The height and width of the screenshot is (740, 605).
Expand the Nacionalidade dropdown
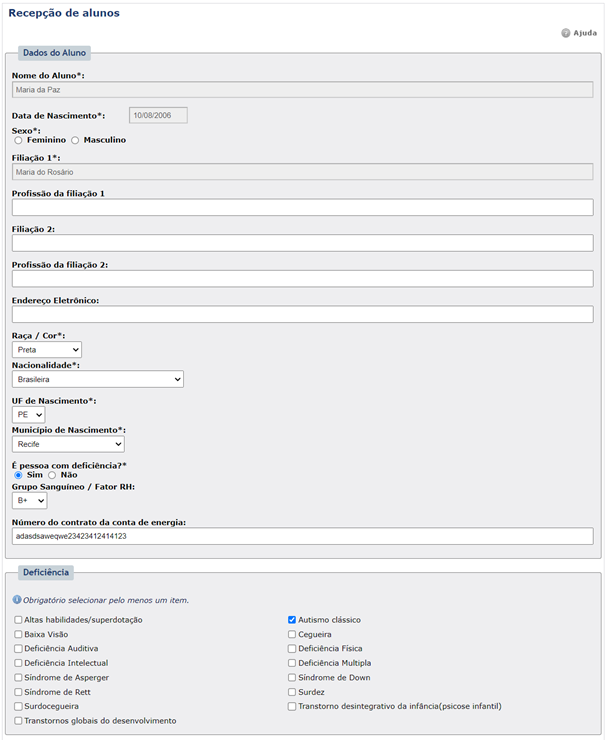click(98, 380)
